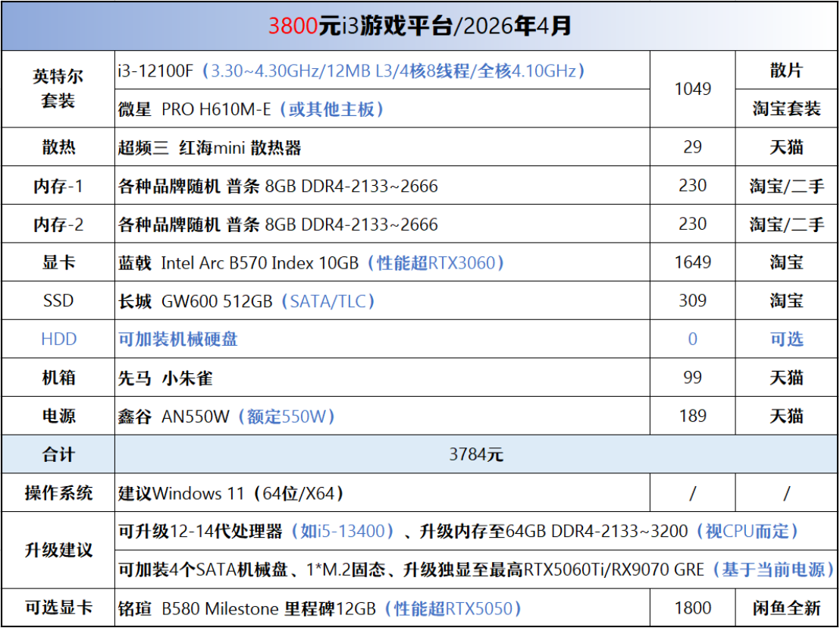Click the cooler price "29"
The height and width of the screenshot is (628, 840).
coord(693,147)
